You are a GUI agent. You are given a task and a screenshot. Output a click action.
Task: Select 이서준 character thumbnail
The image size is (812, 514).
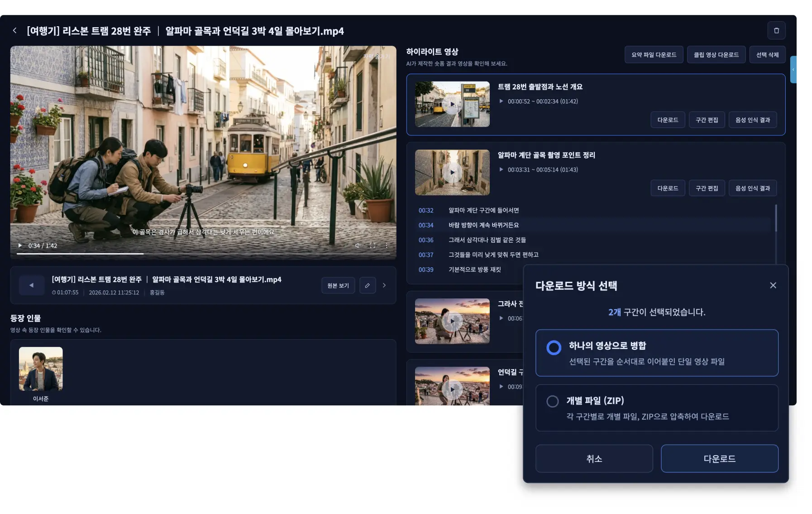point(41,369)
